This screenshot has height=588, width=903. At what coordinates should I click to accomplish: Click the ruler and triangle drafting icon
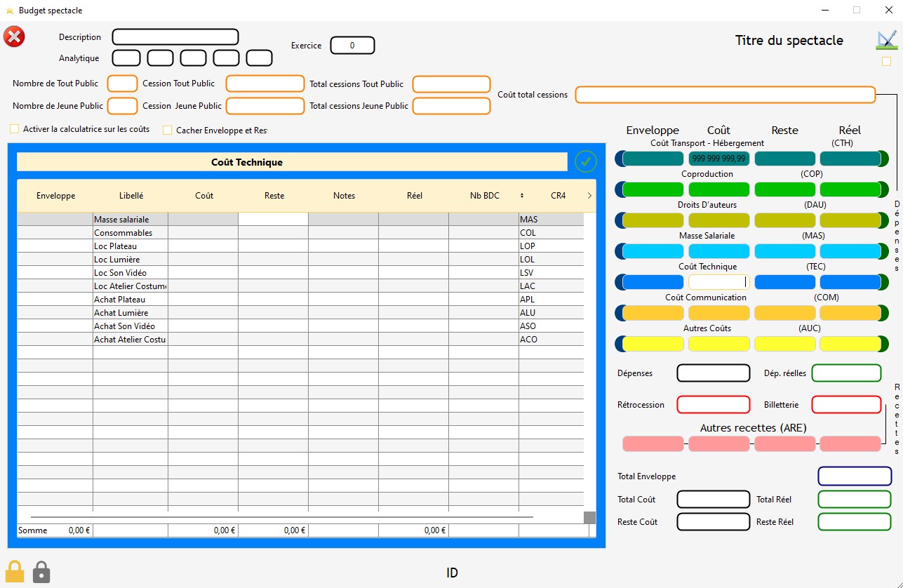click(886, 41)
